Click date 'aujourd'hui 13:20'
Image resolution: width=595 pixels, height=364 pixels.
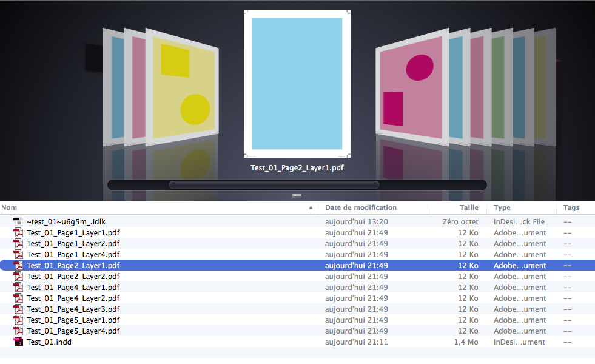click(x=356, y=221)
